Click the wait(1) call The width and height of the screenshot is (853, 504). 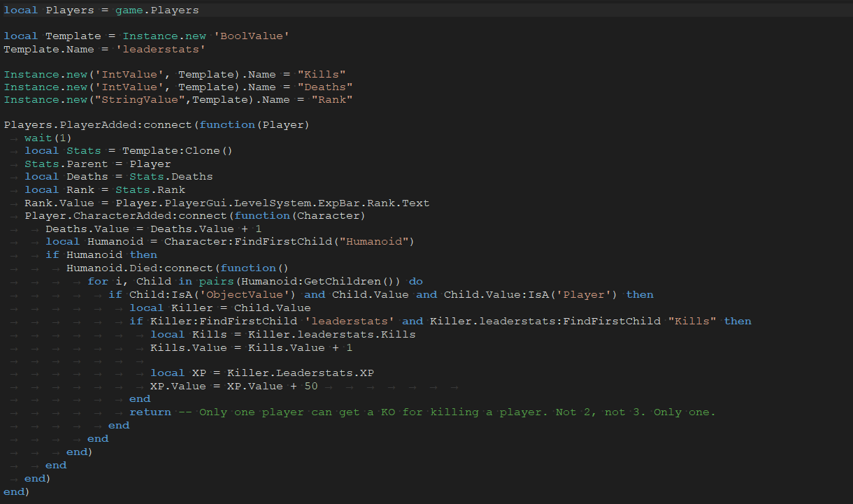click(48, 138)
